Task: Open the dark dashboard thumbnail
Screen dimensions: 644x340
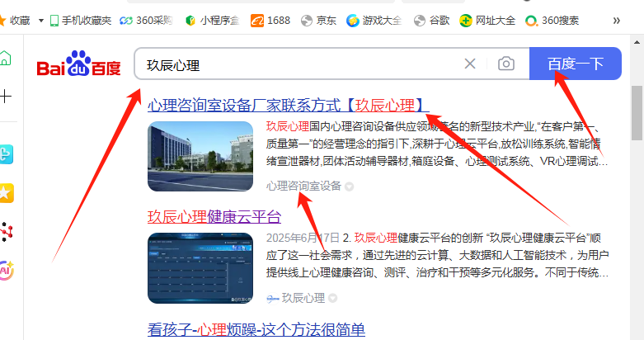Action: pos(200,268)
